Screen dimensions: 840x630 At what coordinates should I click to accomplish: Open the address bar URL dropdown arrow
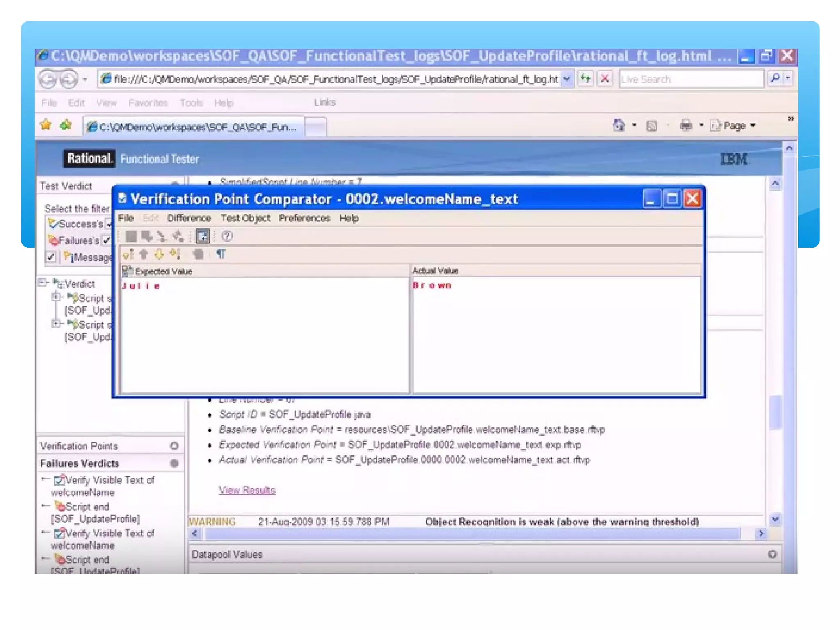click(567, 79)
